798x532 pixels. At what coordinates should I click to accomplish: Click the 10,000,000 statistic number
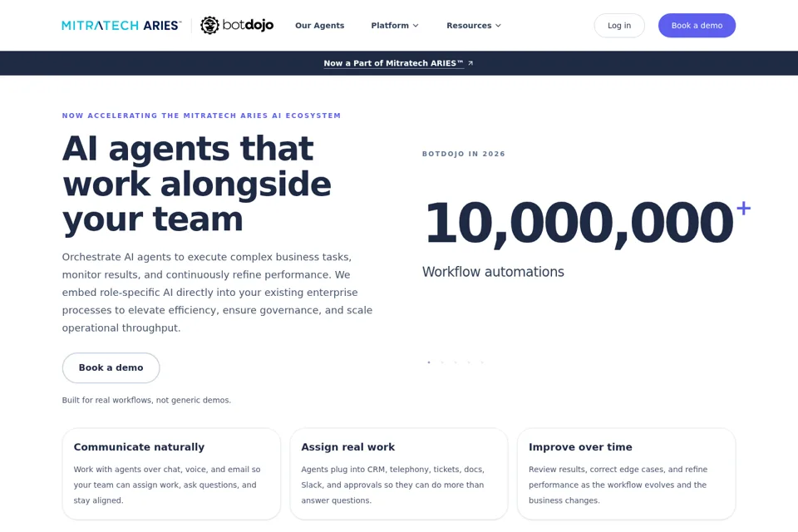tap(579, 224)
